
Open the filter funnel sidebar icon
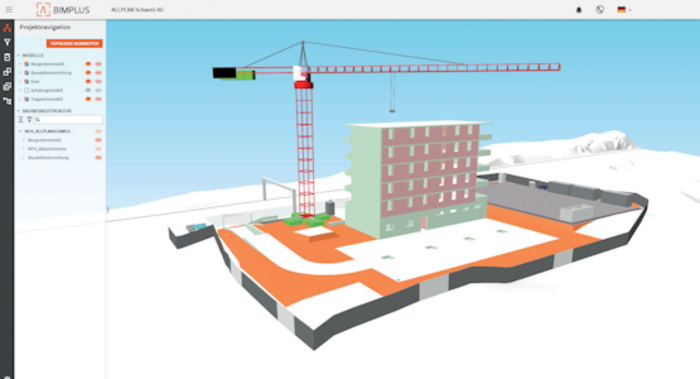(7, 42)
